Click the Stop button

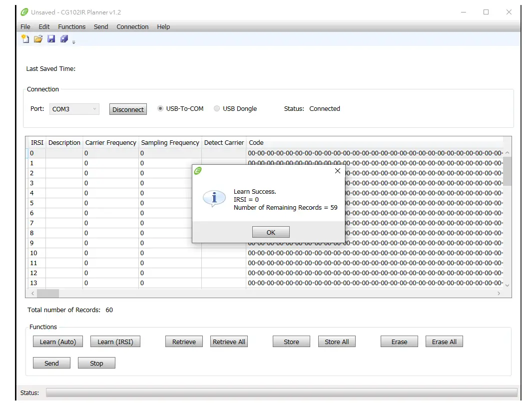coord(96,363)
